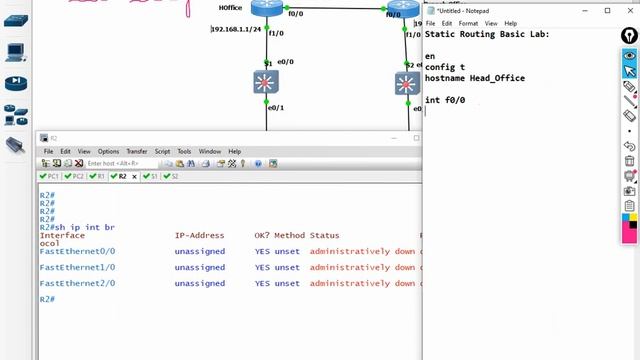This screenshot has width=640, height=360.
Task: Pick the yellow color swatch in annotation bar
Action: pos(633,218)
